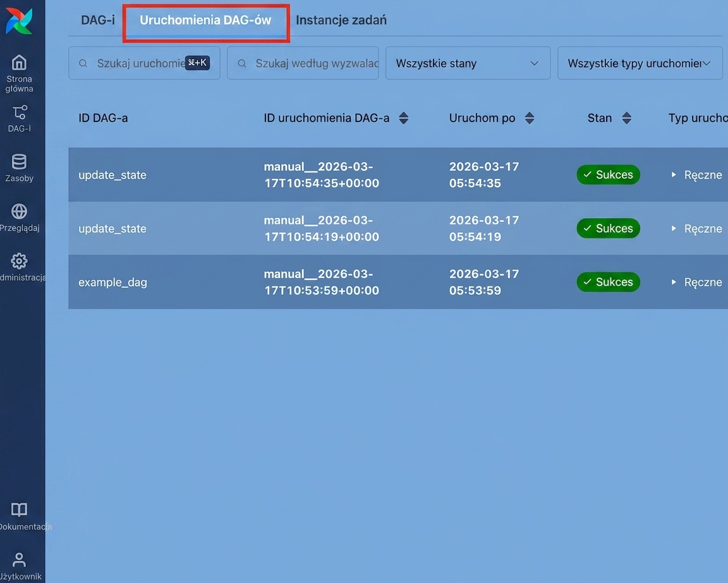
Task: Sort by Stan column arrows
Action: pyautogui.click(x=626, y=118)
